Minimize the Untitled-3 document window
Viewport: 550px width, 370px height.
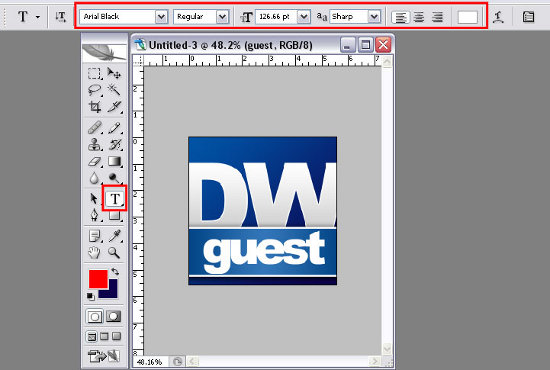(347, 45)
